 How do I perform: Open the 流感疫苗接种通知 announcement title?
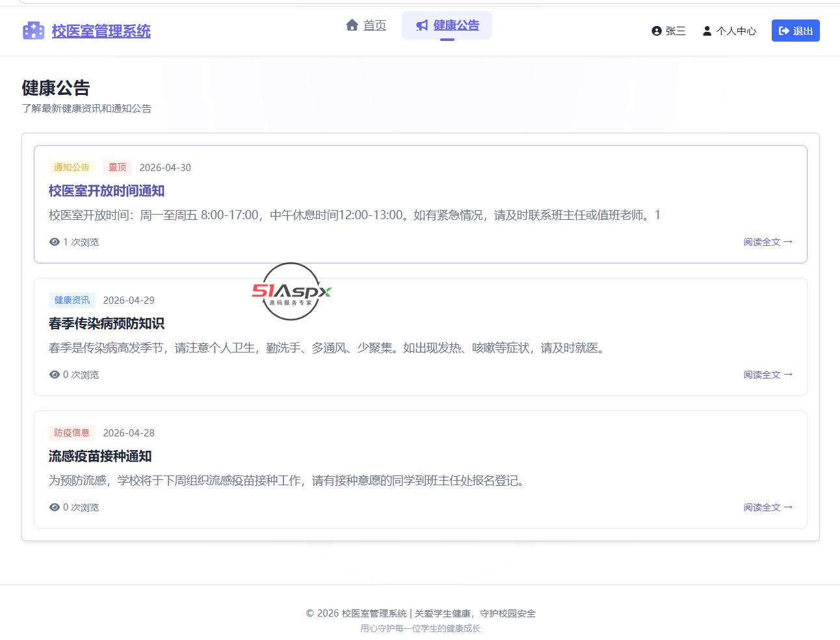coord(100,456)
